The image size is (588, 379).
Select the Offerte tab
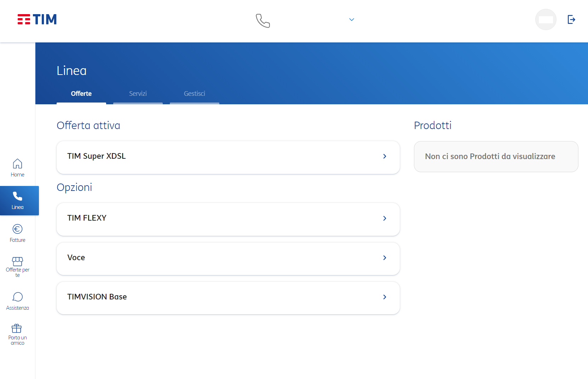(81, 94)
